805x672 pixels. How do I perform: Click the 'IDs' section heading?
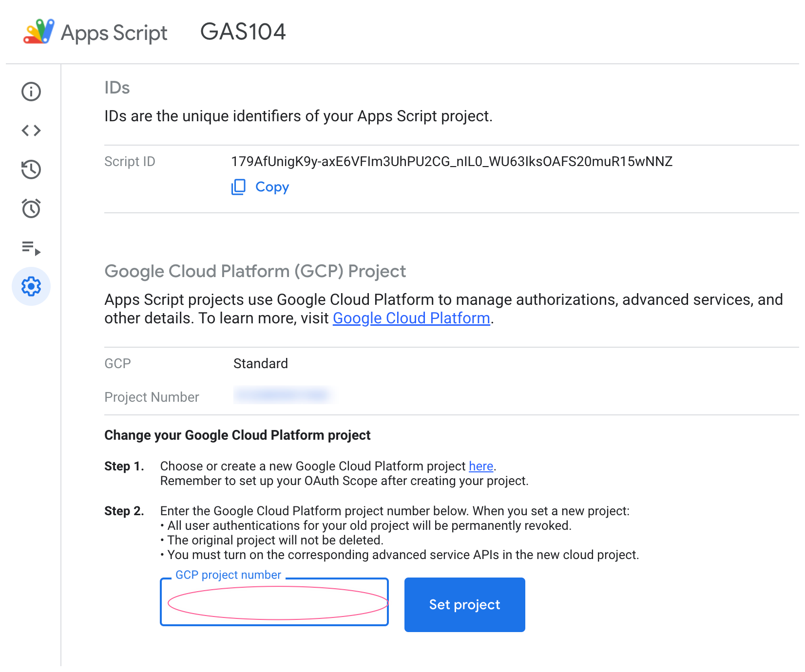117,88
